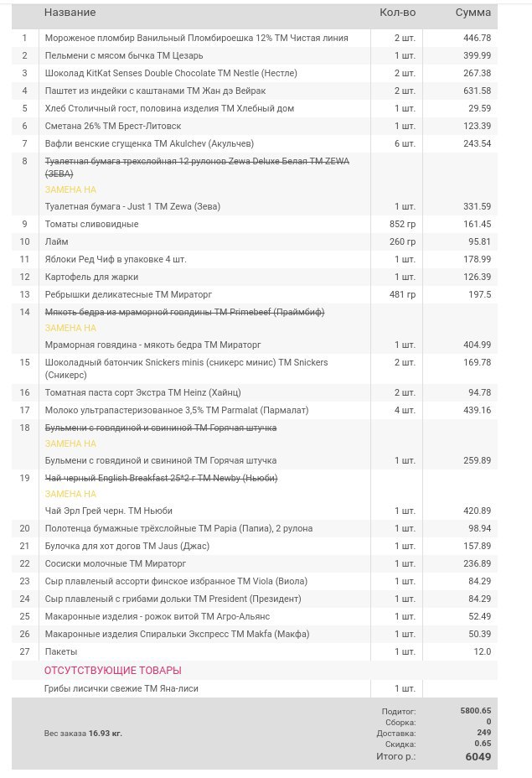Click the struck-through Zewa Deluxe toilet paper name
Screen dimensions: 532x778
pyautogui.click(x=197, y=167)
